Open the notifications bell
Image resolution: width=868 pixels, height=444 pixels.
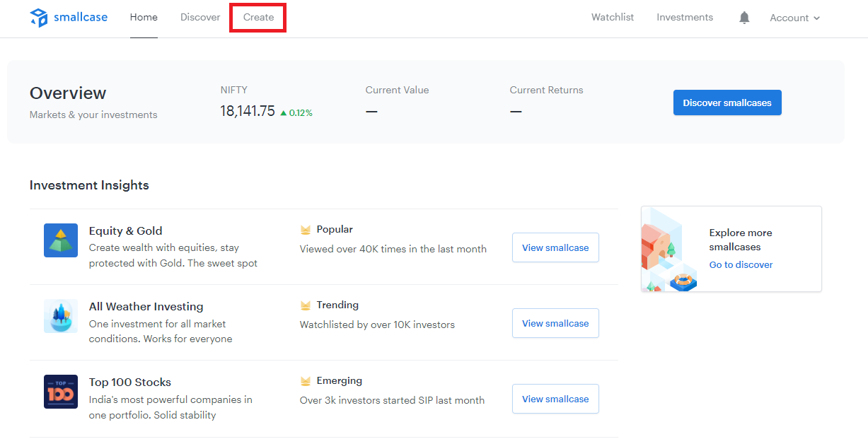744,18
